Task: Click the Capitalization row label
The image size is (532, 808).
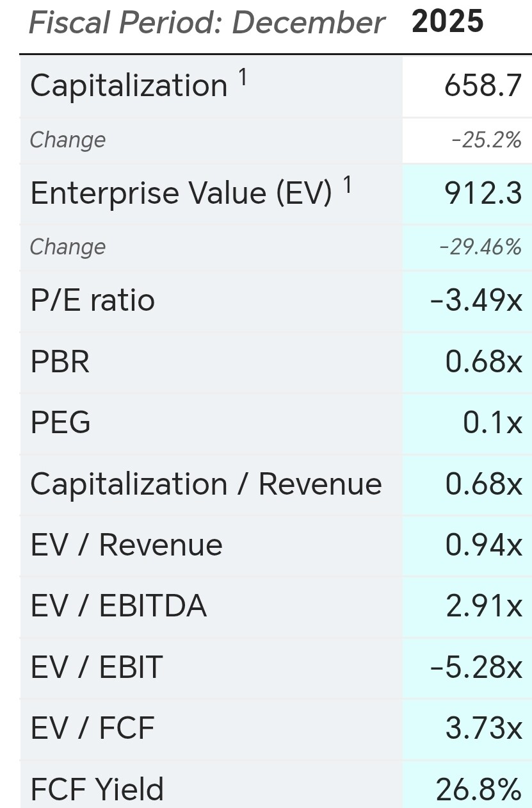Action: (x=129, y=86)
